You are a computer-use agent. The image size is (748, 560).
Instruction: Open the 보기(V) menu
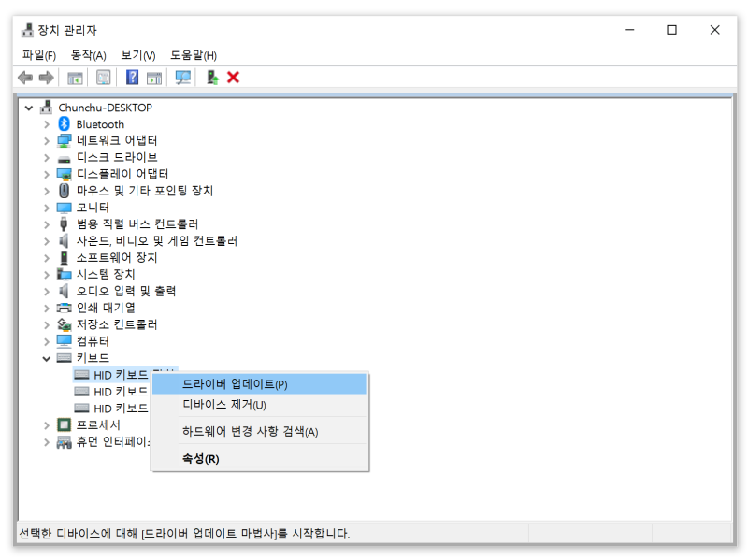coord(137,55)
